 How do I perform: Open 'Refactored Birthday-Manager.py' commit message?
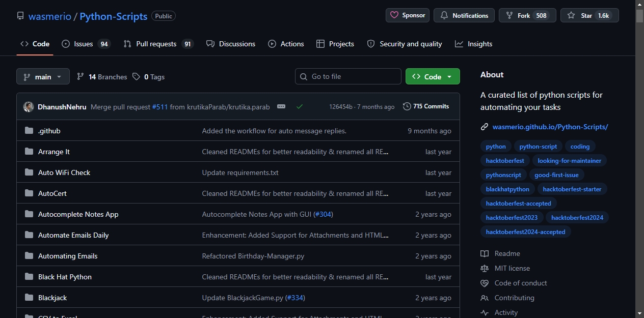[253, 256]
